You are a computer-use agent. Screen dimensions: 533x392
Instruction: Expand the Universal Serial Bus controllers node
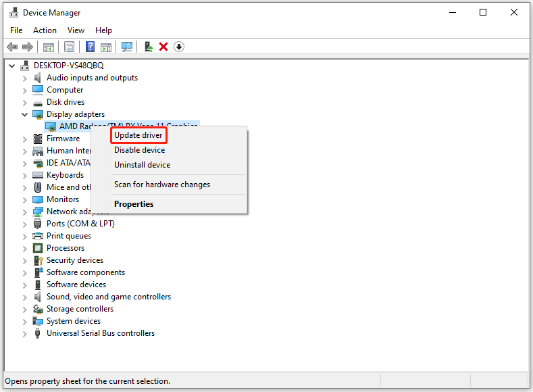(25, 333)
